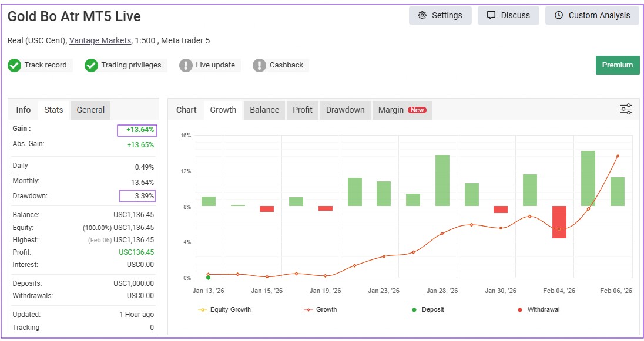The image size is (644, 341).
Task: Toggle Withdrawal legend marker visibility
Action: pyautogui.click(x=537, y=309)
